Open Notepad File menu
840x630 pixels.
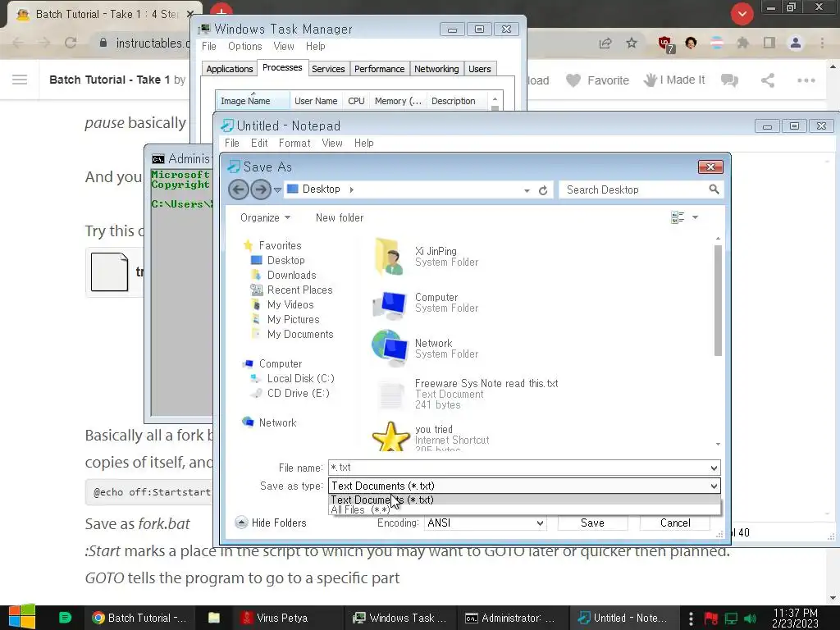pos(232,143)
